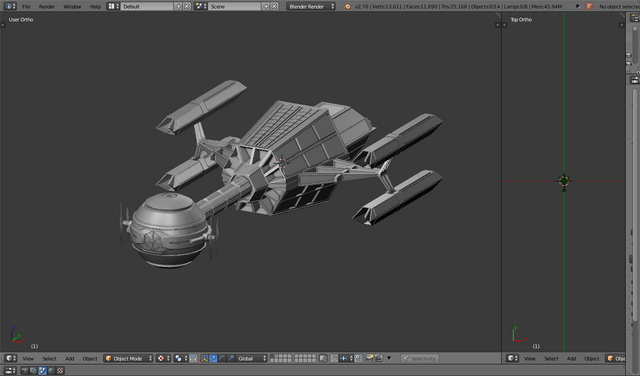Click the User Ortho view label
This screenshot has width=640, height=376.
21,19
